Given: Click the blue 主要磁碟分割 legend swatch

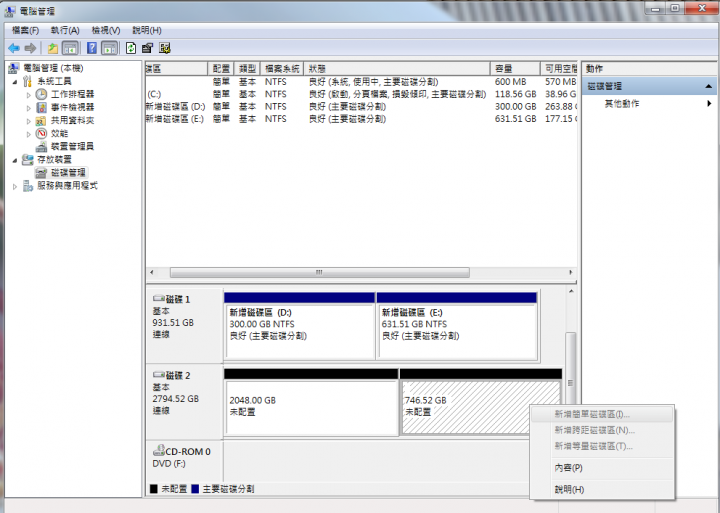Looking at the screenshot, I should coord(195,489).
